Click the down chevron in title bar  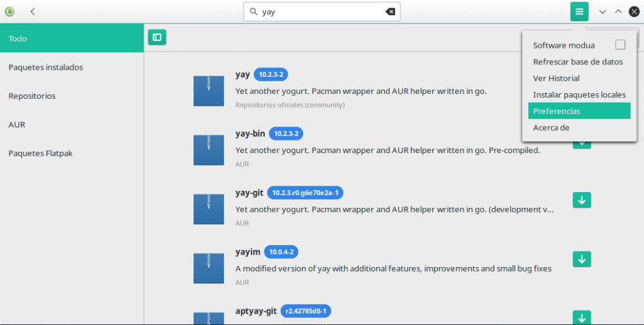coord(602,11)
